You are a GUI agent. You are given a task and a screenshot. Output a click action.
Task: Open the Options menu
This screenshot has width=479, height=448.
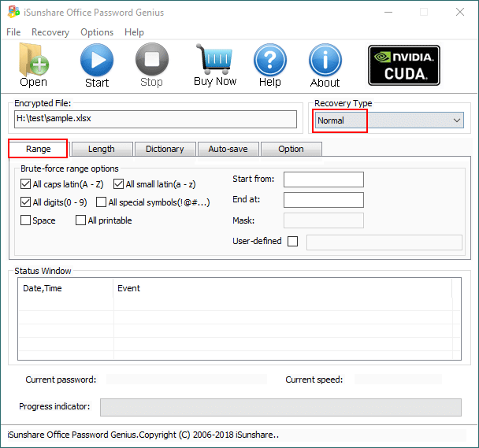[x=97, y=32]
